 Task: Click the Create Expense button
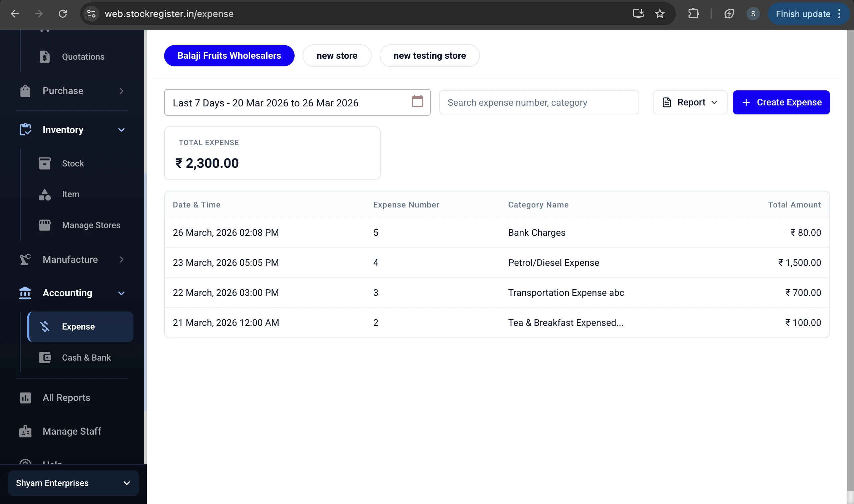[781, 102]
